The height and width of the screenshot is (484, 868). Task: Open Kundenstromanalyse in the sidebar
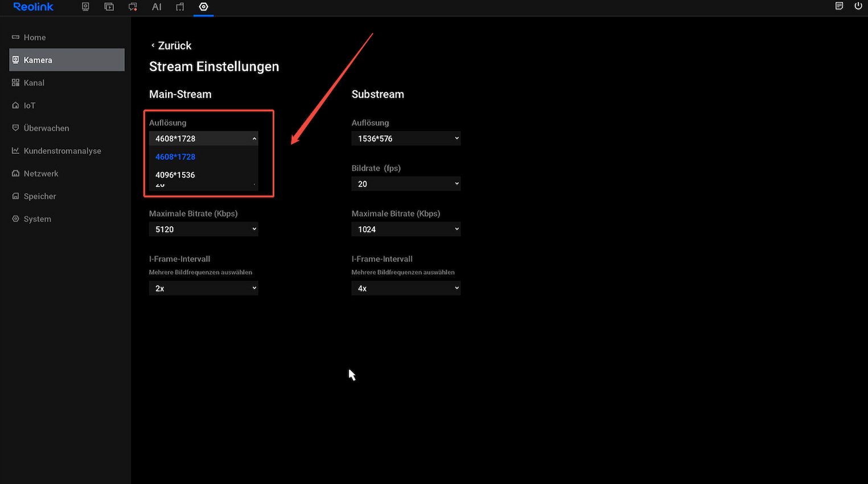pos(67,151)
